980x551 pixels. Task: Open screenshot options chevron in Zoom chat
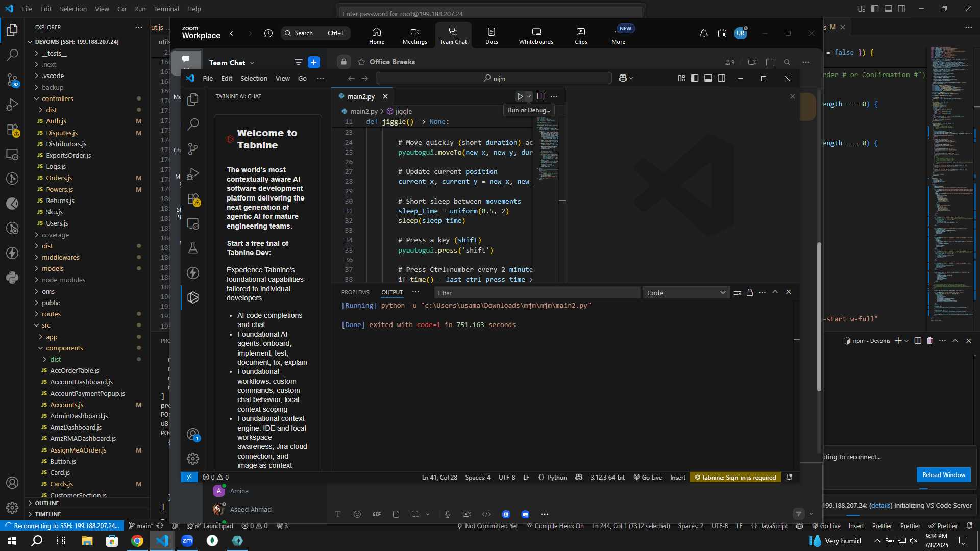pos(428,514)
